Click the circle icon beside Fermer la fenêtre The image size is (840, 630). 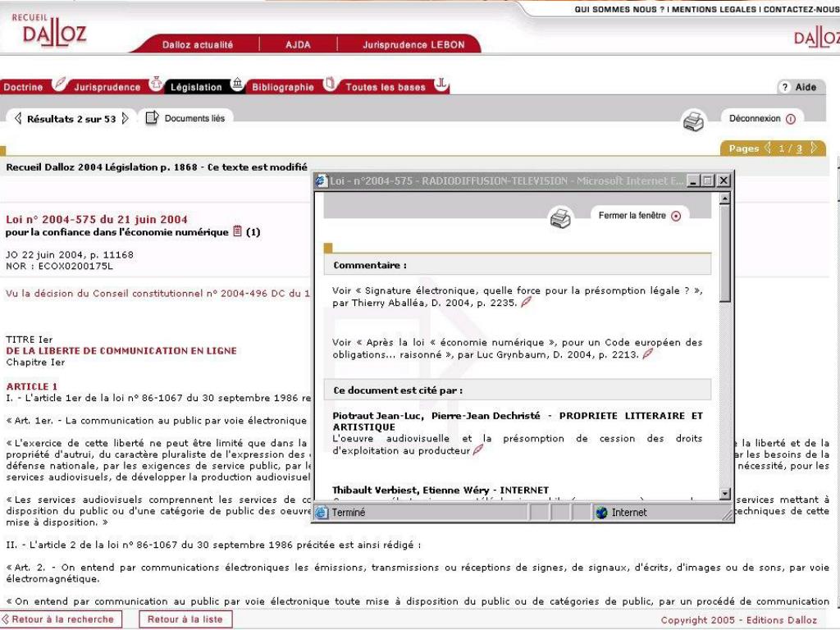676,216
